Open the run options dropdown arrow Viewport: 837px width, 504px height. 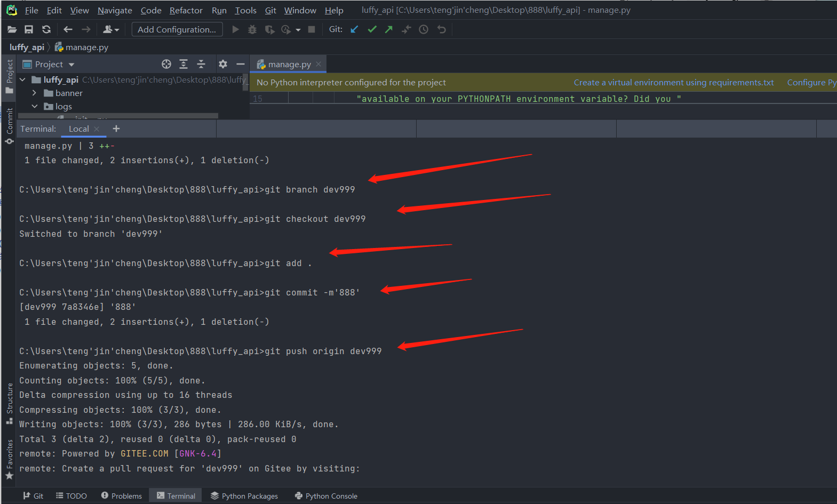298,30
